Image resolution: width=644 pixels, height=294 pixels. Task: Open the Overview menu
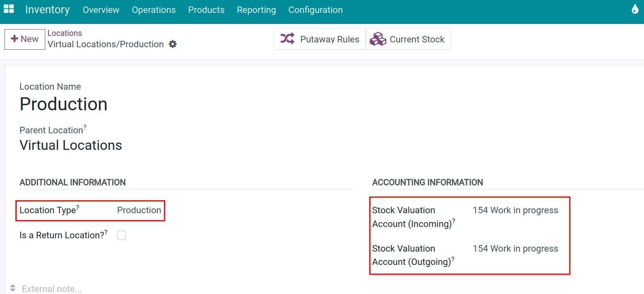click(101, 10)
